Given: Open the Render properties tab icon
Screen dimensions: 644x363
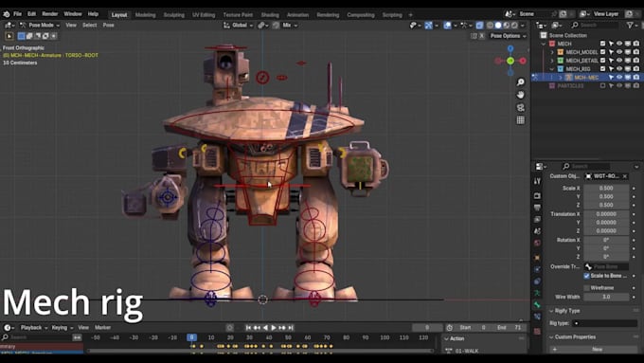Looking at the screenshot, I should [537, 195].
